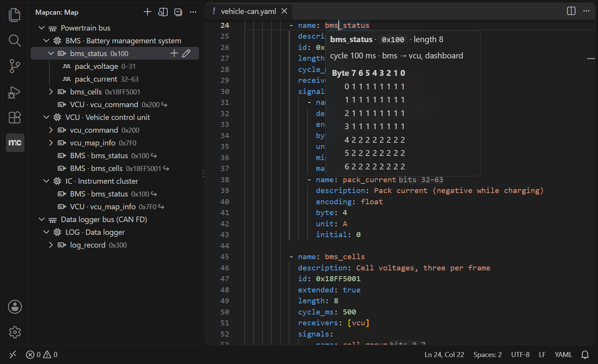
Task: Open the Explorer files view
Action: (15, 15)
